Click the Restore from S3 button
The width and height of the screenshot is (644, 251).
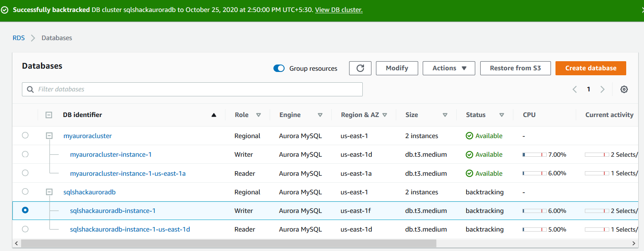[515, 68]
